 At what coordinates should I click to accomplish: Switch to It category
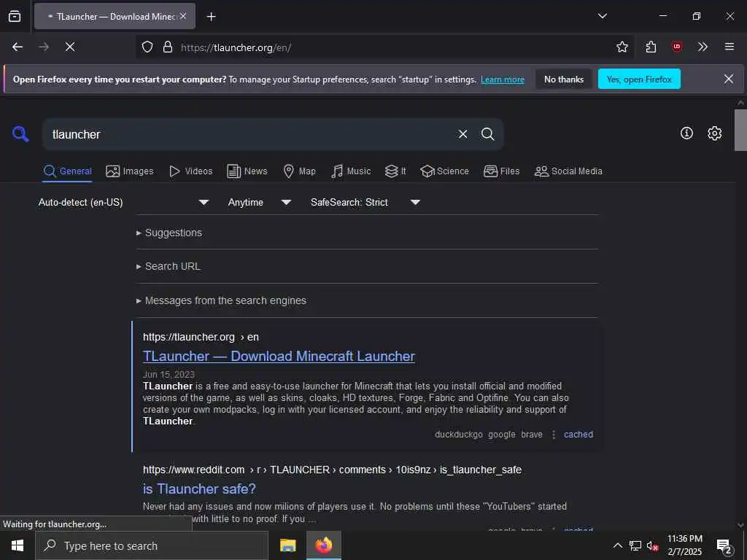(395, 171)
